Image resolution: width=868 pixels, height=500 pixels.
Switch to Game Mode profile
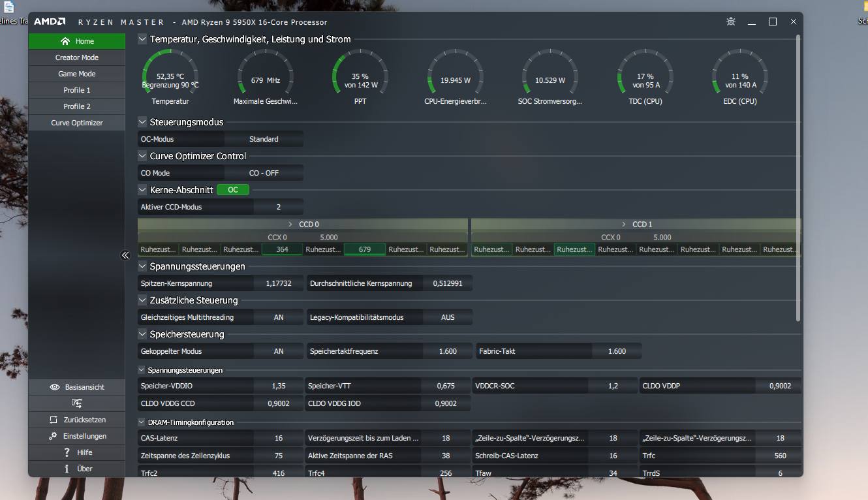77,74
